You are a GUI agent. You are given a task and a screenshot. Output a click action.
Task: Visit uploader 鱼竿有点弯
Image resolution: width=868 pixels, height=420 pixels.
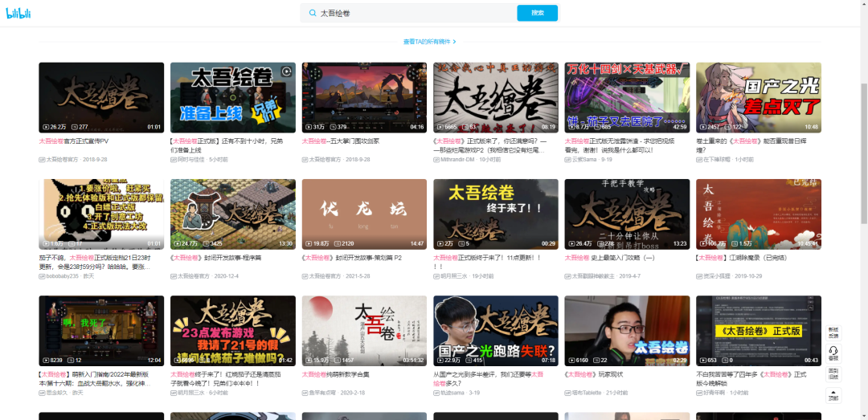(x=323, y=393)
